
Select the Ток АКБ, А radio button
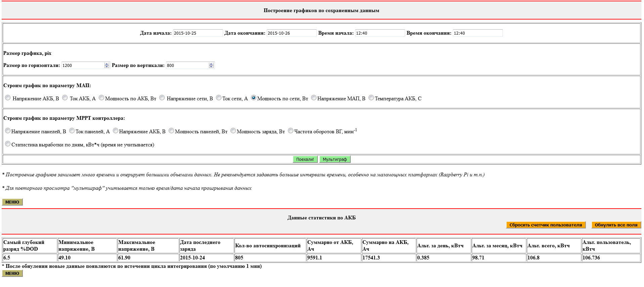(x=65, y=98)
